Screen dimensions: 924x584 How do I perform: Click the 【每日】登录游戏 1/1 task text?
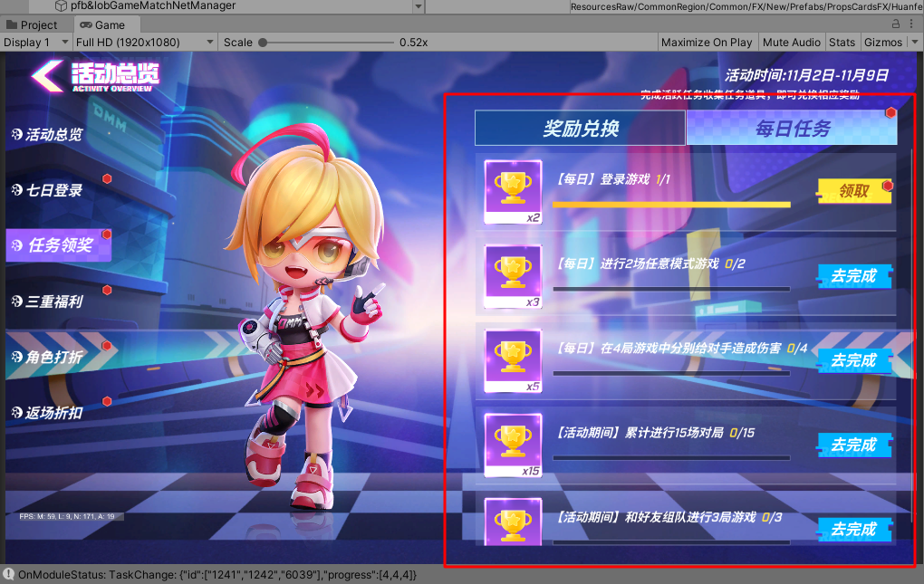613,179
